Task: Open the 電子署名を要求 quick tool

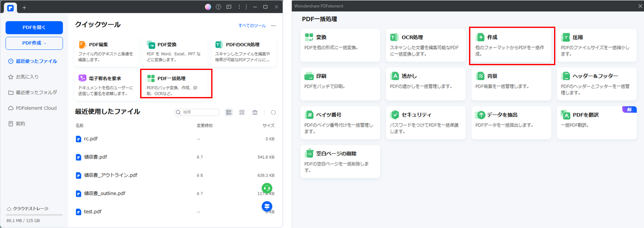Action: [x=107, y=85]
